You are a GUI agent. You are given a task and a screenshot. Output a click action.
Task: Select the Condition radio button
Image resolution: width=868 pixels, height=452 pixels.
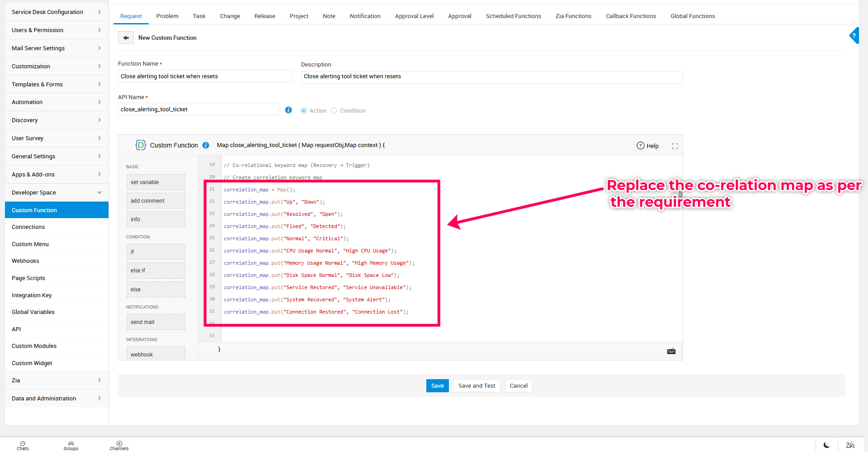click(x=334, y=111)
